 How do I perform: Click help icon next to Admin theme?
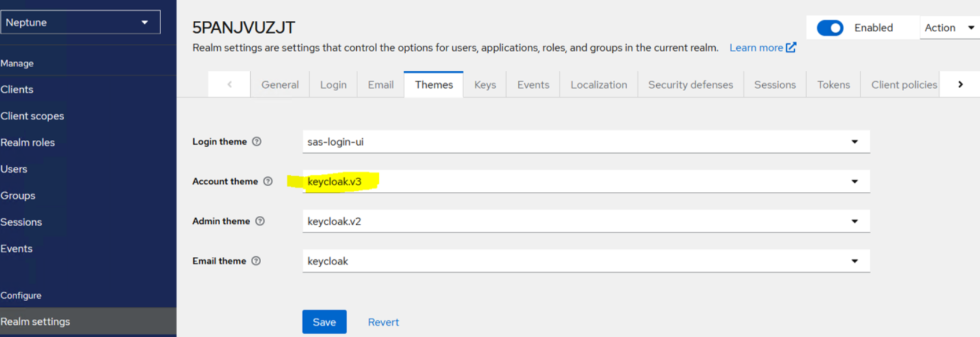coord(260,221)
